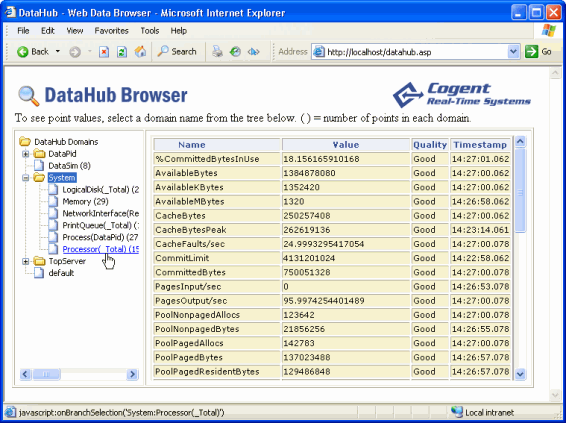Click the Home icon in toolbar
Screen dimensions: 566x423
[x=140, y=52]
